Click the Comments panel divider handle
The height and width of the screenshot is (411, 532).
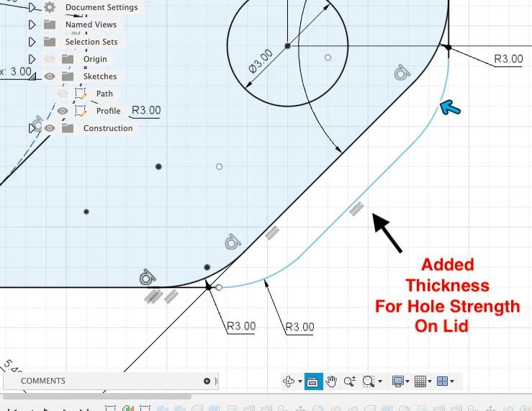[216, 381]
